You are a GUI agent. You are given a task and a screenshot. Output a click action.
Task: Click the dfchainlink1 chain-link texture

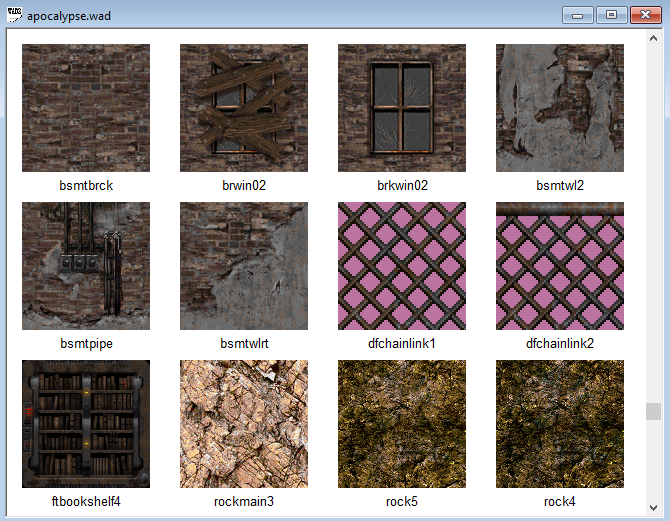click(x=402, y=266)
